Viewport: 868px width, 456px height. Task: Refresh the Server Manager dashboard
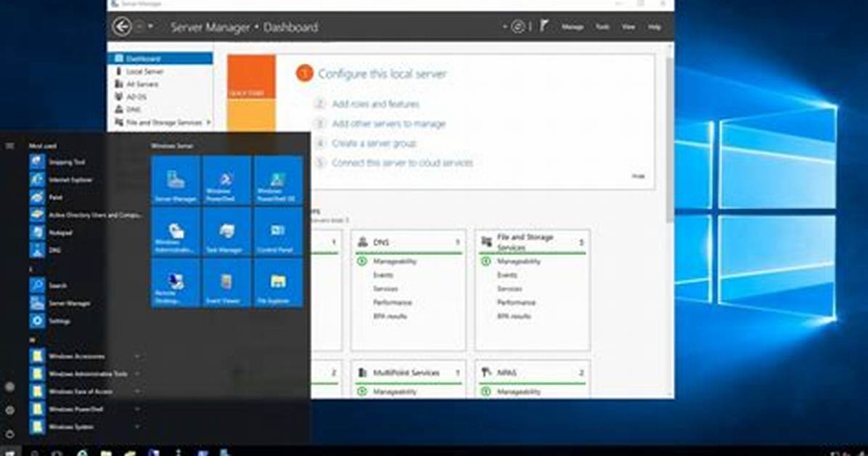pyautogui.click(x=517, y=26)
